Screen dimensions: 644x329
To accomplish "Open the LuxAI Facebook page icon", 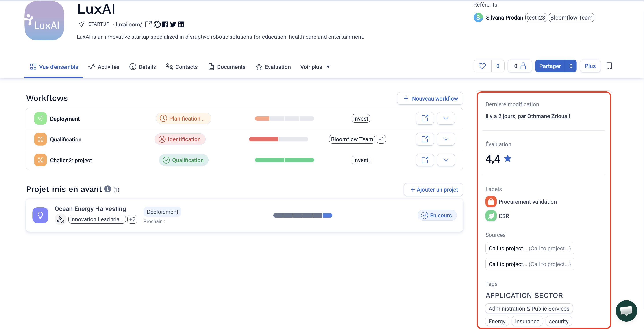I will [165, 24].
